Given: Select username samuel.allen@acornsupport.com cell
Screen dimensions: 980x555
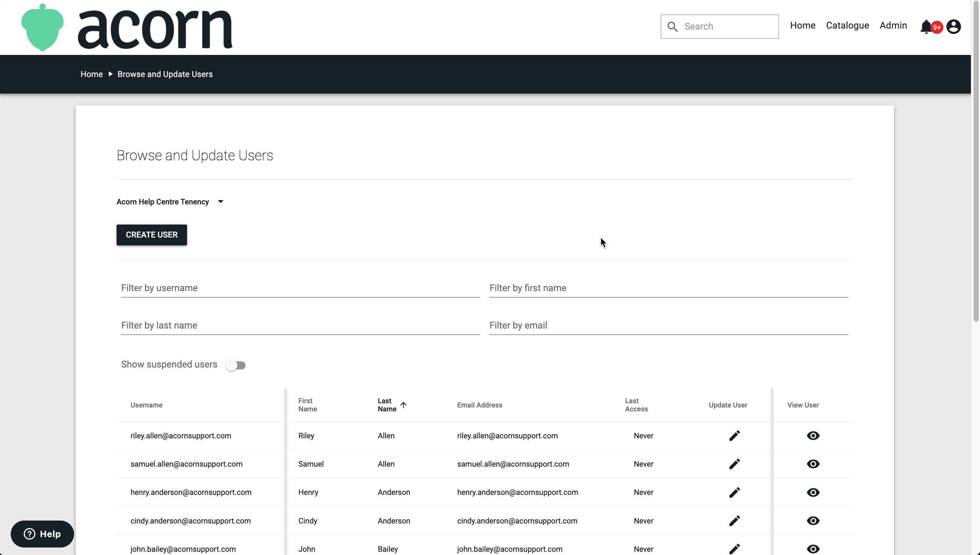Looking at the screenshot, I should pyautogui.click(x=186, y=464).
